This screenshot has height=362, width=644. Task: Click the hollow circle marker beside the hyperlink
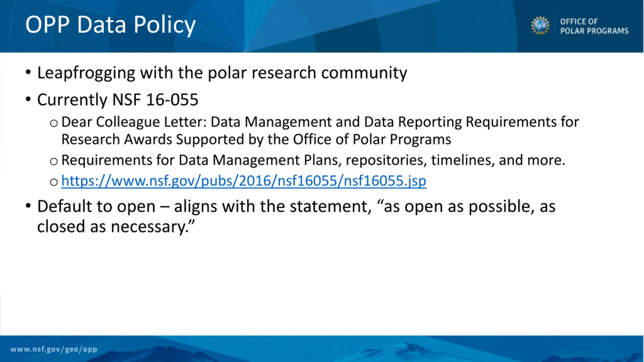(x=54, y=182)
